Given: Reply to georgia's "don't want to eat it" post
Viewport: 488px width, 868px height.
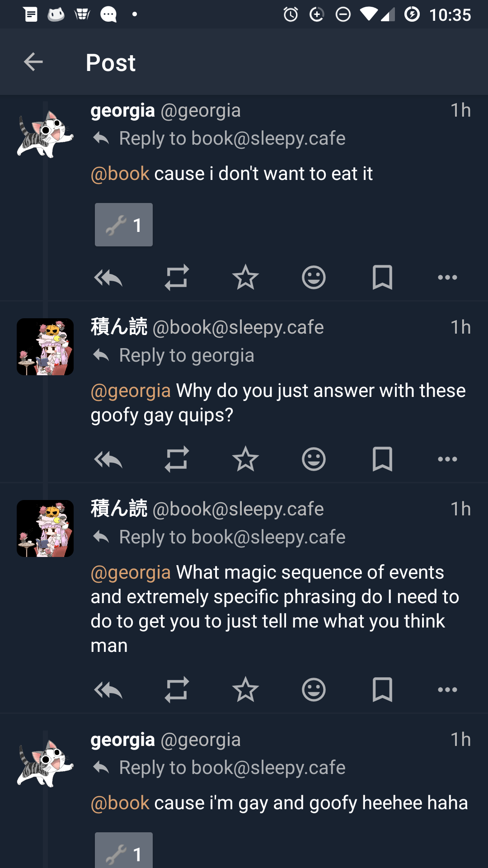Looking at the screenshot, I should [108, 278].
